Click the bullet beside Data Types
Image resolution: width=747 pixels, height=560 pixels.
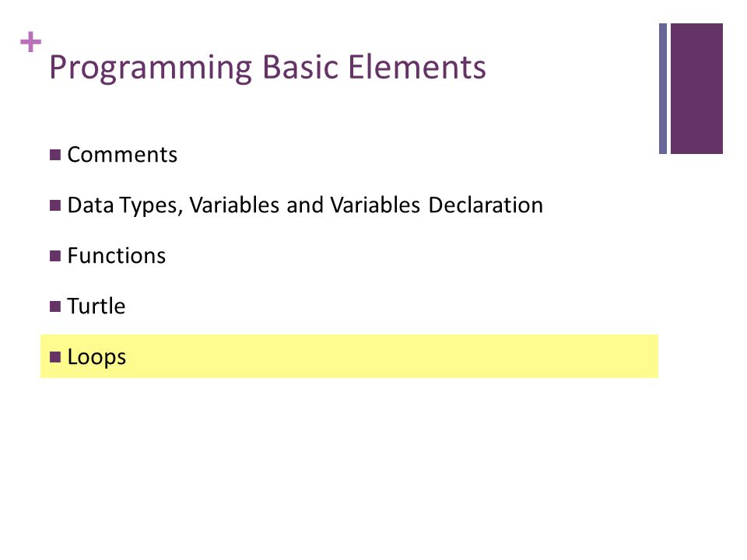55,205
